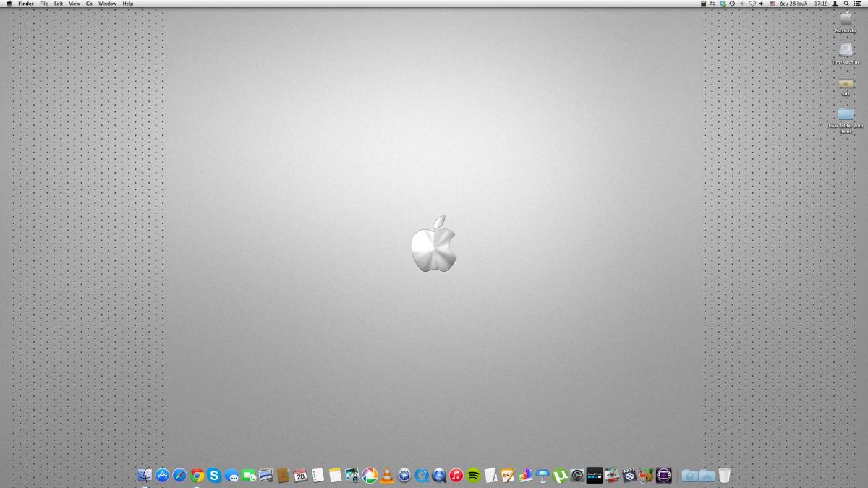Open the View menu
868x488 pixels.
tap(75, 4)
